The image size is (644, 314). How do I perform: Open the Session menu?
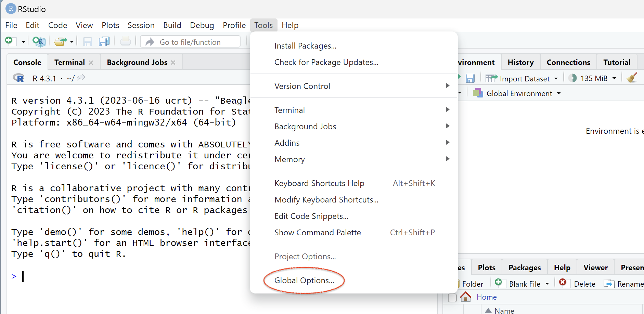click(x=141, y=25)
